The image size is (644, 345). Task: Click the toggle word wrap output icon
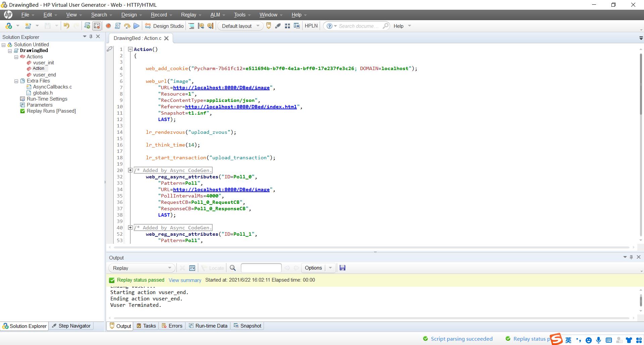(192, 268)
